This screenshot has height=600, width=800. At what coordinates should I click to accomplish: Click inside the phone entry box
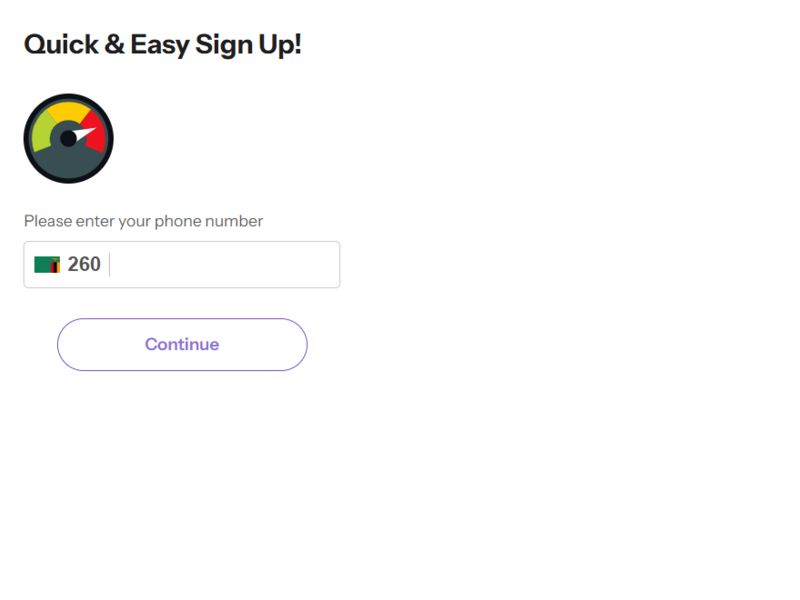[200, 264]
